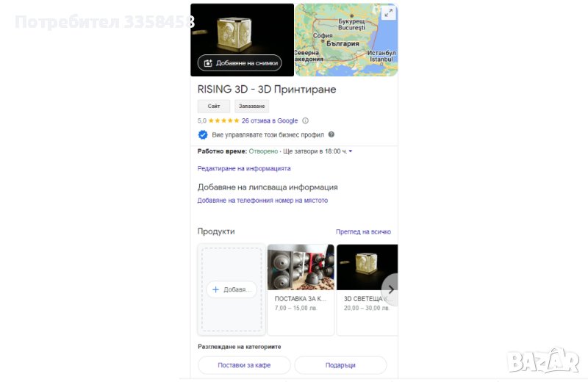Click the five-star rating icons
Image resolution: width=588 pixels, height=382 pixels.
pos(224,120)
